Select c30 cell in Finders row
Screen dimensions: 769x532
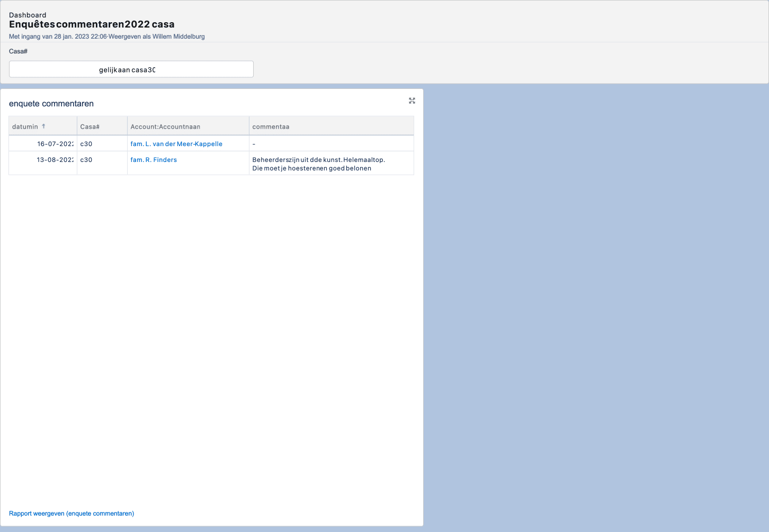pyautogui.click(x=102, y=163)
